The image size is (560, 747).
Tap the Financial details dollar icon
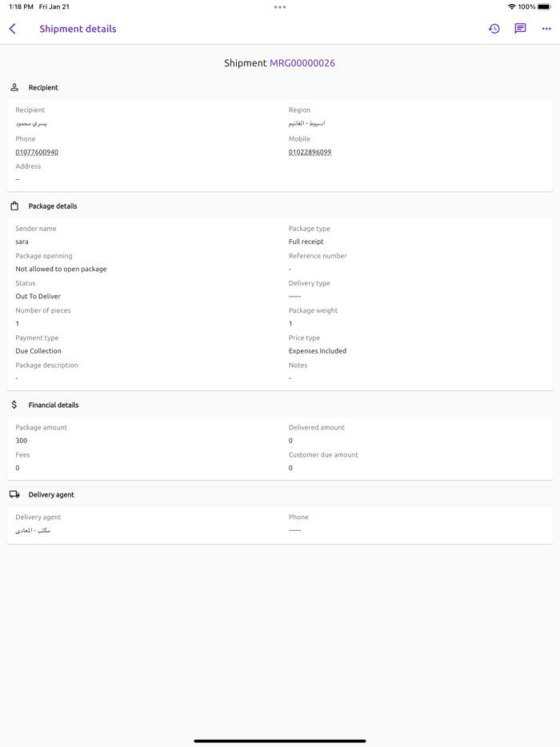(x=14, y=405)
